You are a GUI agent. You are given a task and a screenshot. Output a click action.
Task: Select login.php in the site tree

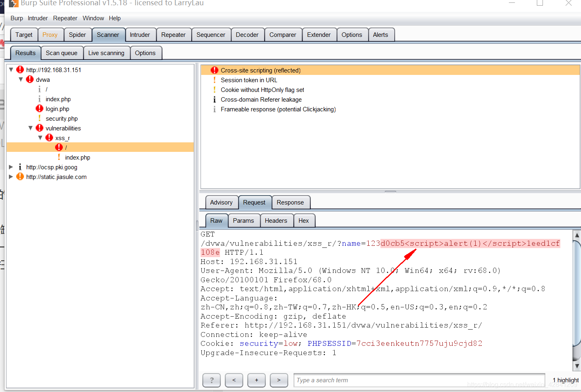(x=58, y=109)
